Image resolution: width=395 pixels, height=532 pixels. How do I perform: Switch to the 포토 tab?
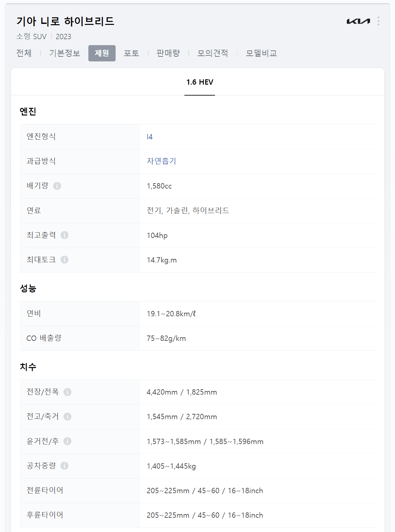[132, 53]
